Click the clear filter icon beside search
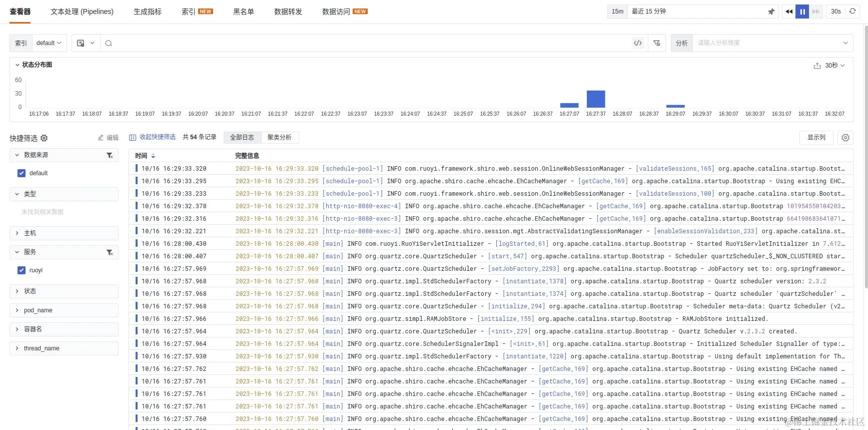Screen dimensions: 868x430 [x=657, y=43]
